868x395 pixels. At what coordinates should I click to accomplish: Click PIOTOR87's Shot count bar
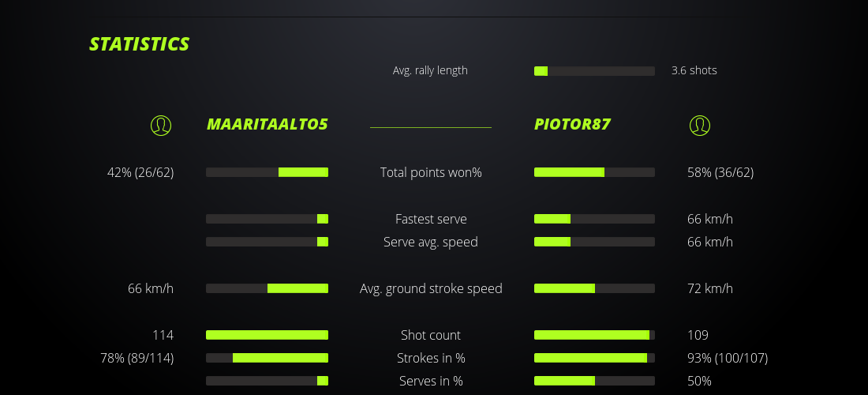pyautogui.click(x=594, y=335)
